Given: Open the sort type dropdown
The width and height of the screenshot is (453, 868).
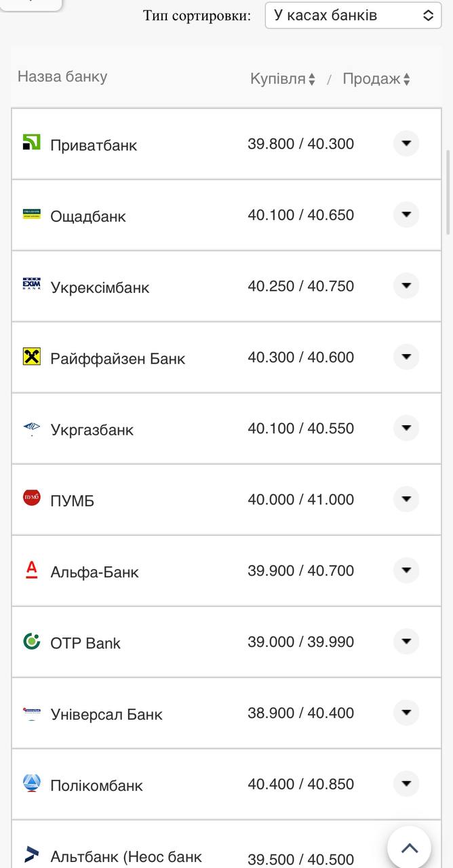Looking at the screenshot, I should [353, 16].
